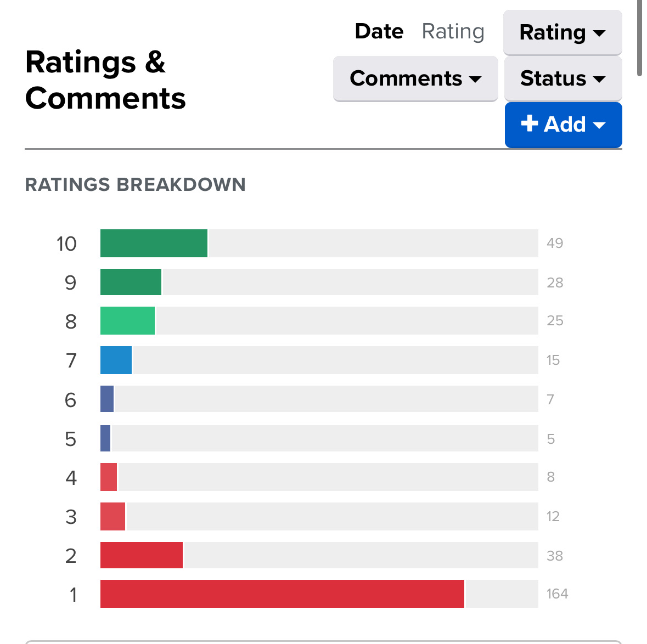Select the blue bar for rating 7
This screenshot has width=647, height=644.
[x=116, y=360]
